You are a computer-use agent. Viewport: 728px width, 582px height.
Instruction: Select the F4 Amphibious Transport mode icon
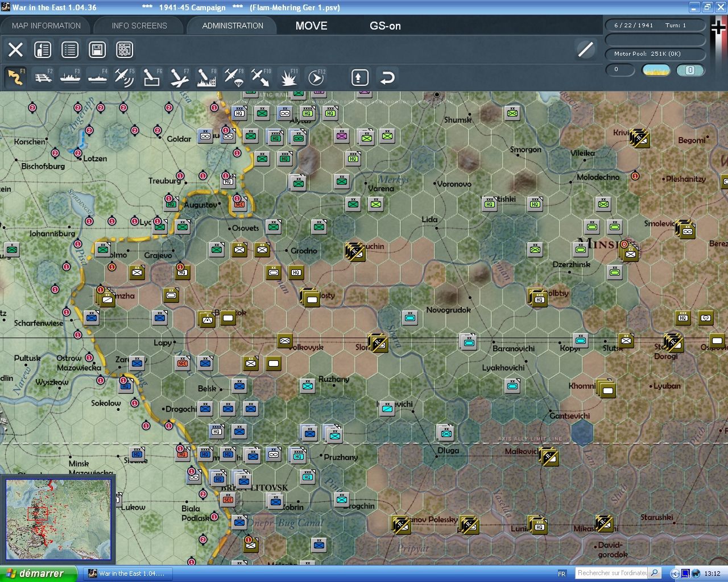97,77
